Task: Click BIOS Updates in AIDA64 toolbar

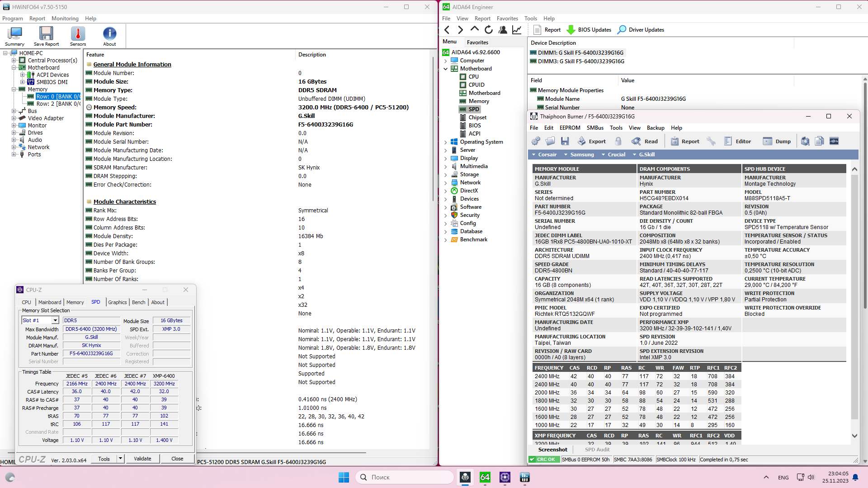Action: click(x=589, y=30)
